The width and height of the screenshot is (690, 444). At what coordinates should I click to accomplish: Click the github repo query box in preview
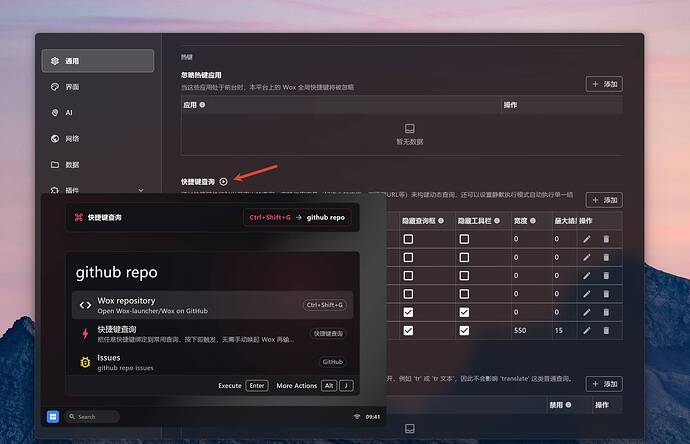coord(213,272)
